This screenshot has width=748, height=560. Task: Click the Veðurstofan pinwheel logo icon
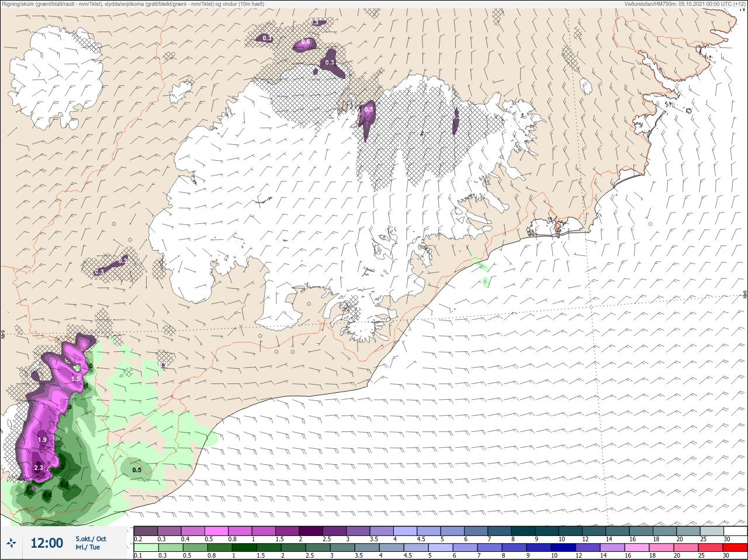point(11,543)
